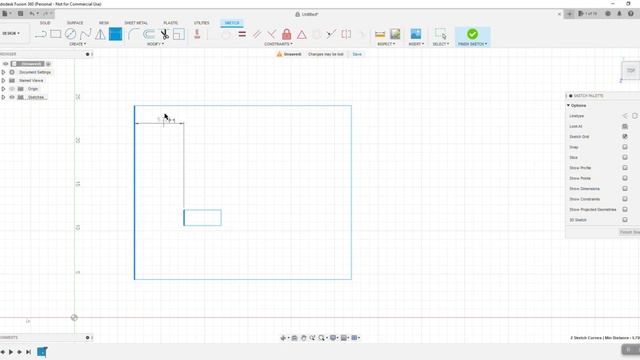Open the Modify dropdown menu
Image resolution: width=640 pixels, height=360 pixels.
(x=155, y=44)
